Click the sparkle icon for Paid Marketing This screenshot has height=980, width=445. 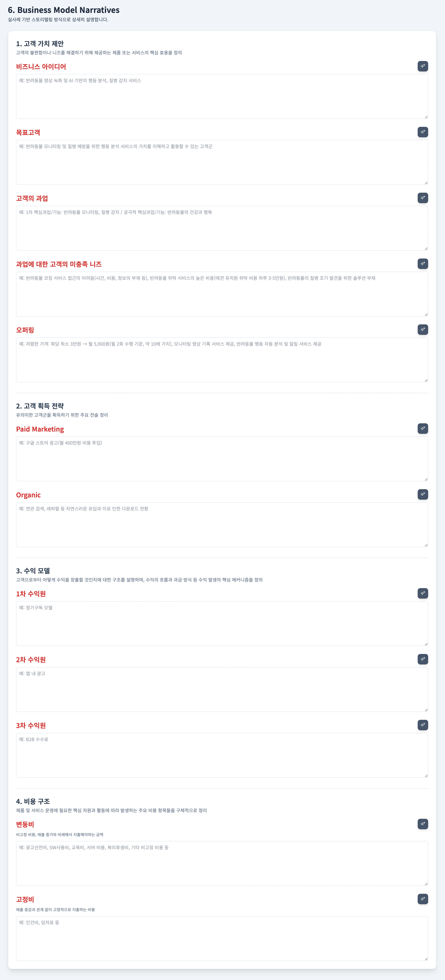(x=423, y=428)
